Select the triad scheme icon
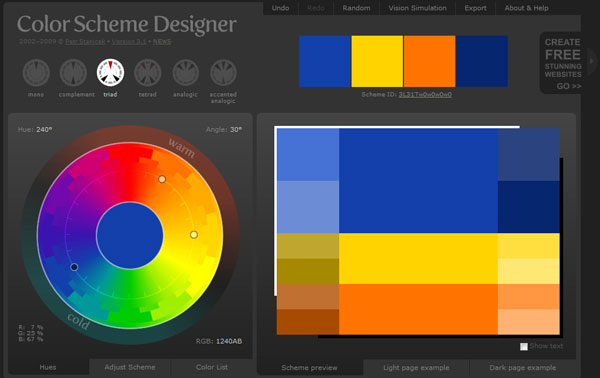600x378 pixels. tap(110, 73)
